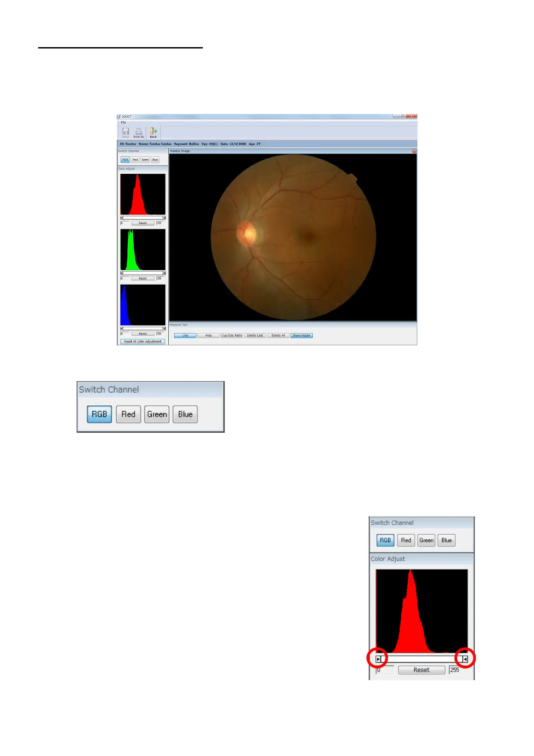Screen dimensions: 534x756
Task: Reset the green channel in the 3DOCT window
Action: (143, 278)
